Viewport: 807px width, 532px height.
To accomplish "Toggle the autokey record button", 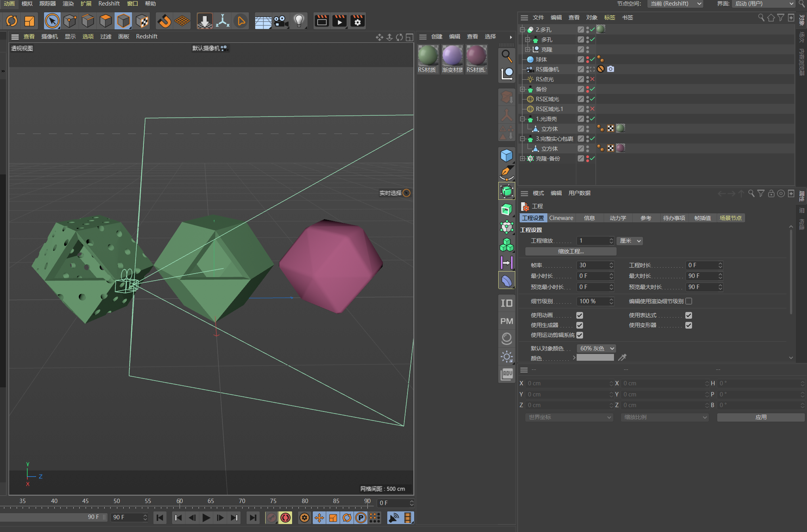I will tap(285, 518).
